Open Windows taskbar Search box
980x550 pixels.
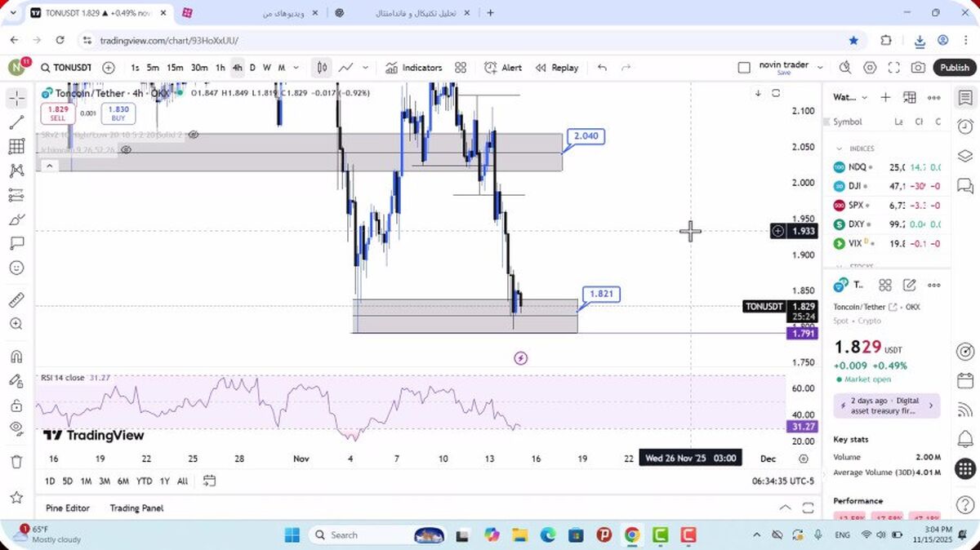(x=377, y=535)
